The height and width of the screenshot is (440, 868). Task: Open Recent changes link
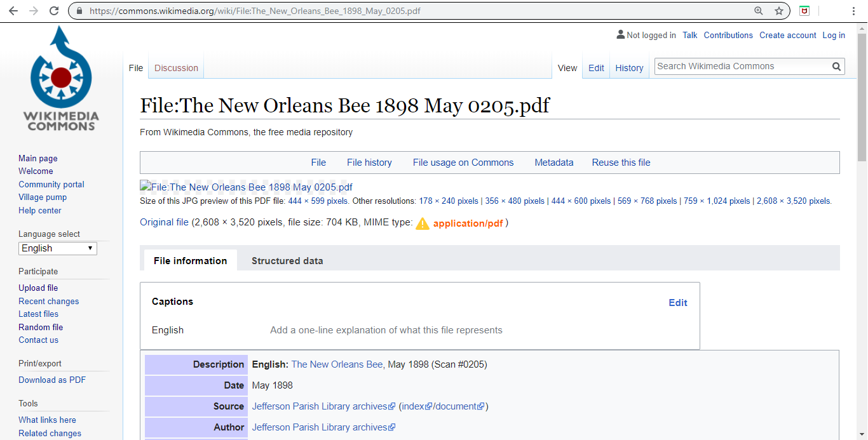pyautogui.click(x=49, y=302)
